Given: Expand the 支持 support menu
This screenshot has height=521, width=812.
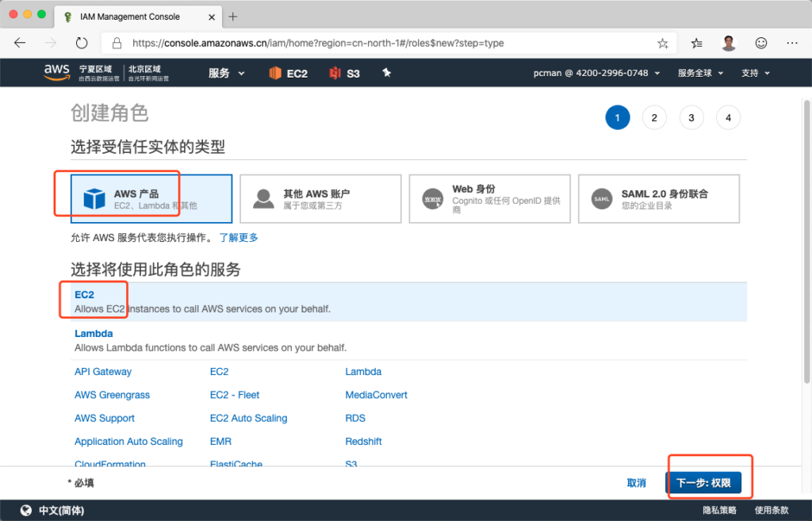Looking at the screenshot, I should pos(755,73).
